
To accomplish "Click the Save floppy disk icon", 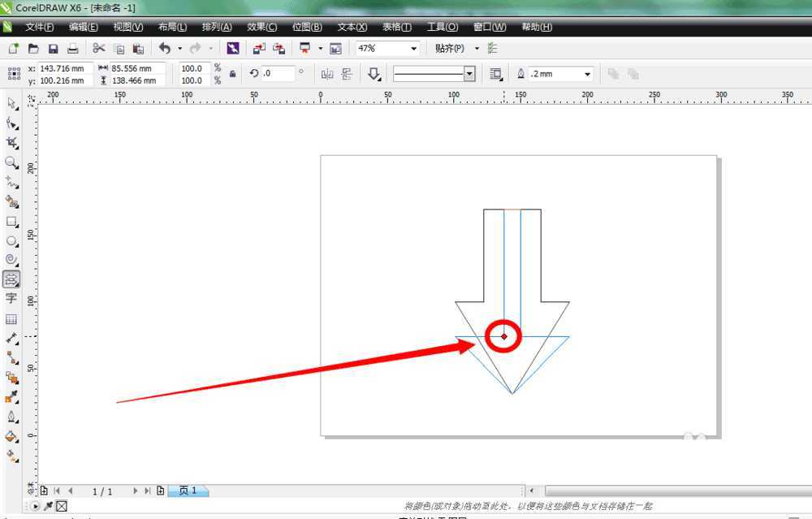I will tap(54, 49).
